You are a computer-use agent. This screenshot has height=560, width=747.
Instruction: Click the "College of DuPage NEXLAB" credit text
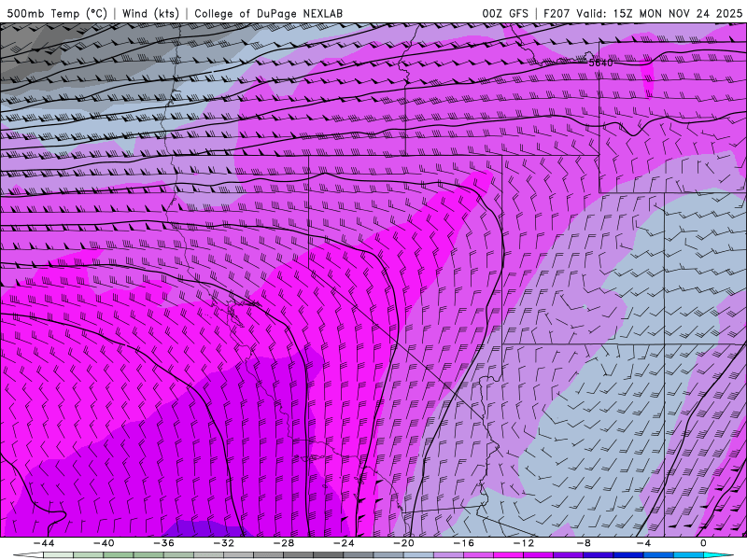point(268,13)
